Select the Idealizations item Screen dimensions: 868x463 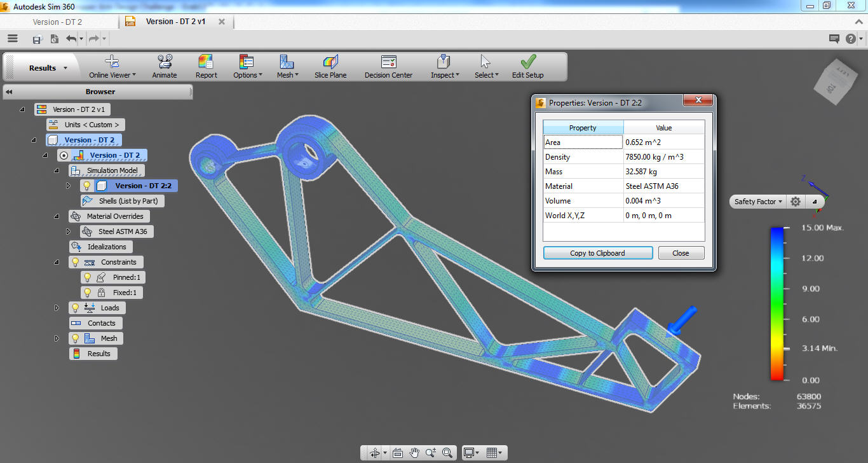pyautogui.click(x=100, y=247)
